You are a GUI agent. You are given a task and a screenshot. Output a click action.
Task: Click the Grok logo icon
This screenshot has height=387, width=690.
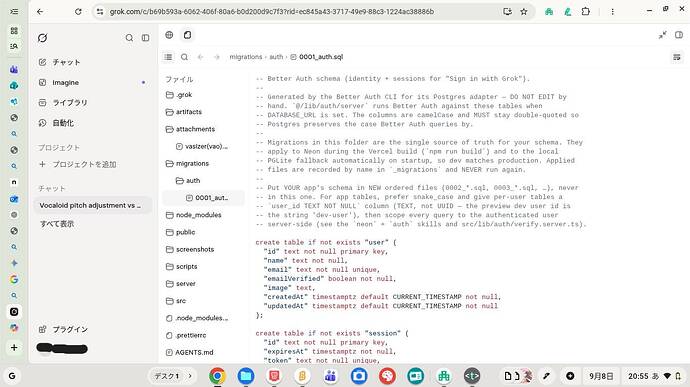[x=42, y=38]
